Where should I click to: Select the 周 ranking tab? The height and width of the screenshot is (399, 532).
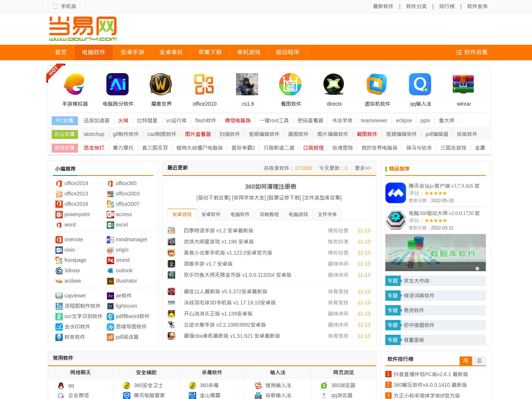[x=466, y=361]
